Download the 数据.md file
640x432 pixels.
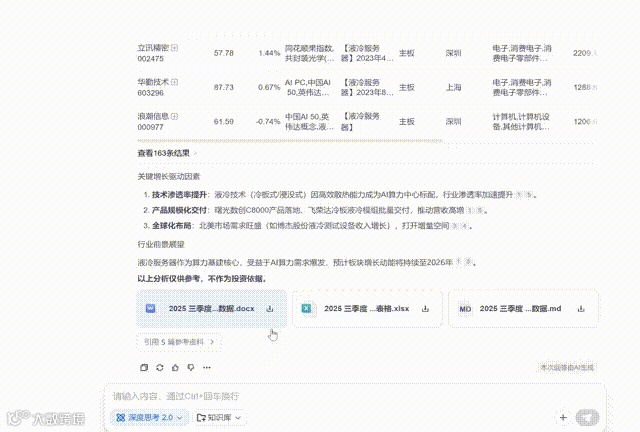pyautogui.click(x=581, y=309)
